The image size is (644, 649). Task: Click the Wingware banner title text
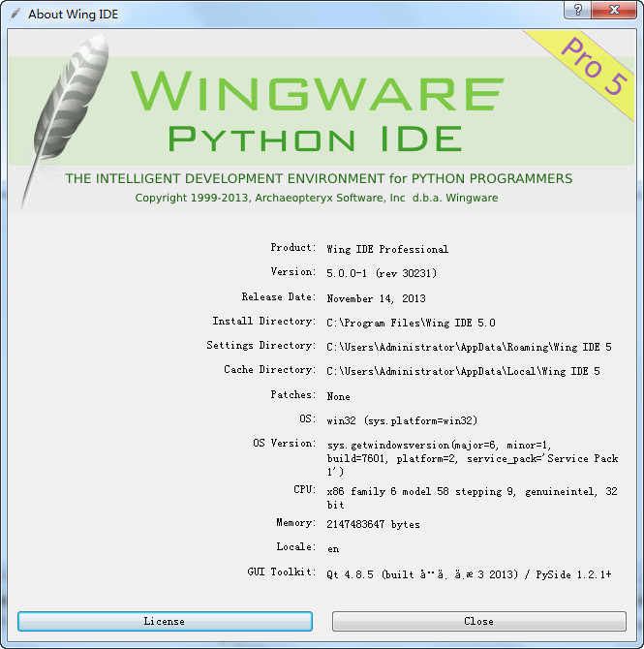[317, 91]
